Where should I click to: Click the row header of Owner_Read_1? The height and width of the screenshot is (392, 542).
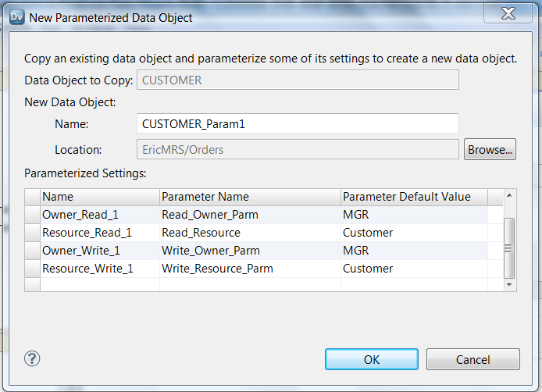pyautogui.click(x=33, y=215)
